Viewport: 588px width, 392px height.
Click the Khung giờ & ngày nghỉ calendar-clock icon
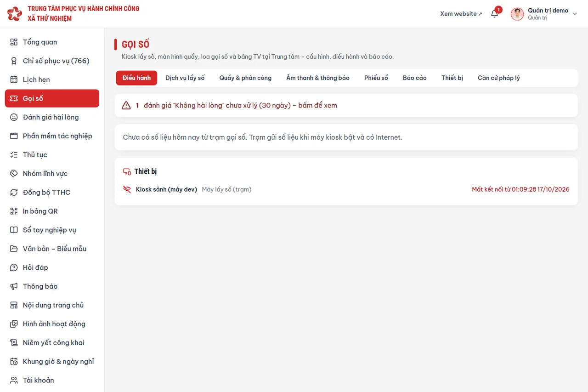point(14,362)
